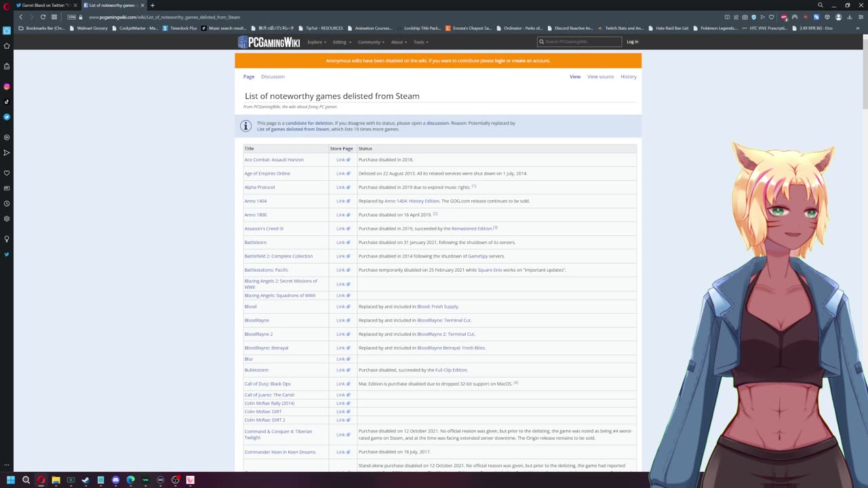Expand the Editing dropdown menu

pos(341,42)
